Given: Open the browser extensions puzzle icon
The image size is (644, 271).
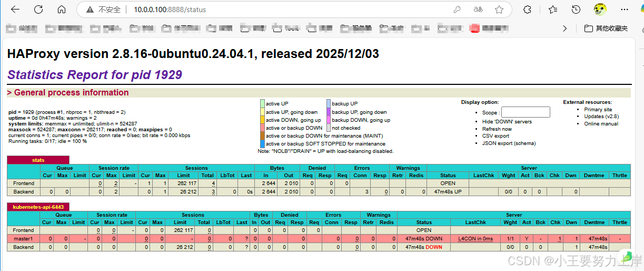Looking at the screenshot, I should [x=527, y=9].
